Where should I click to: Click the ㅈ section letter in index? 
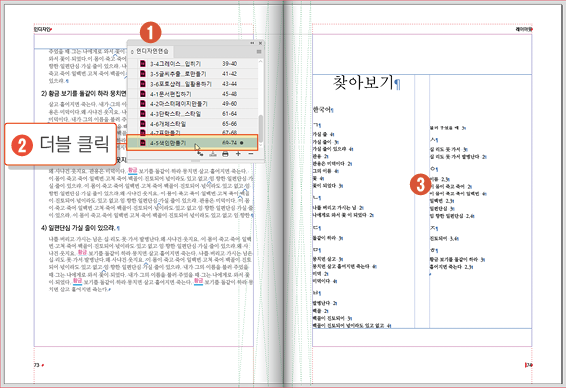[x=432, y=228]
